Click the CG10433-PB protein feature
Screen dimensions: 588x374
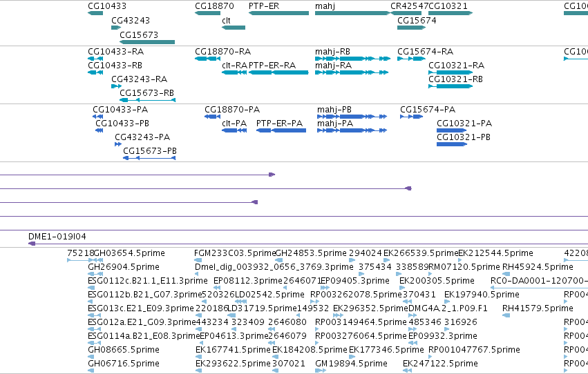99,130
